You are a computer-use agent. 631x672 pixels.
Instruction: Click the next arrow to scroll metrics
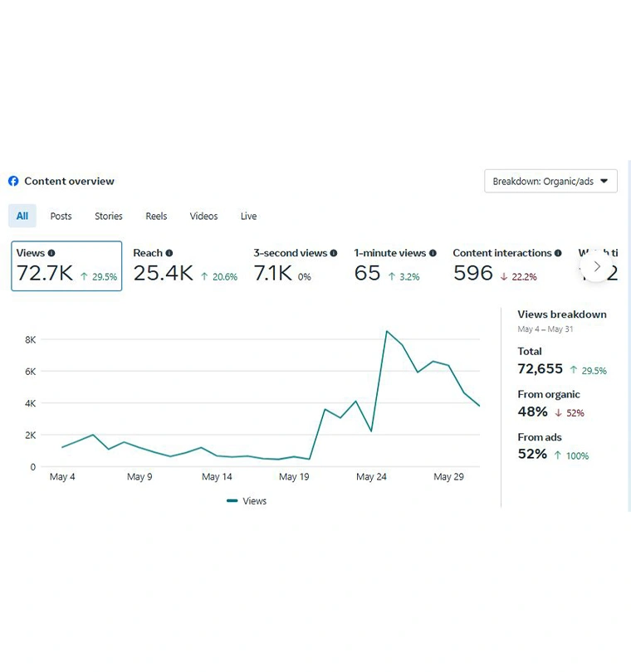coord(596,266)
